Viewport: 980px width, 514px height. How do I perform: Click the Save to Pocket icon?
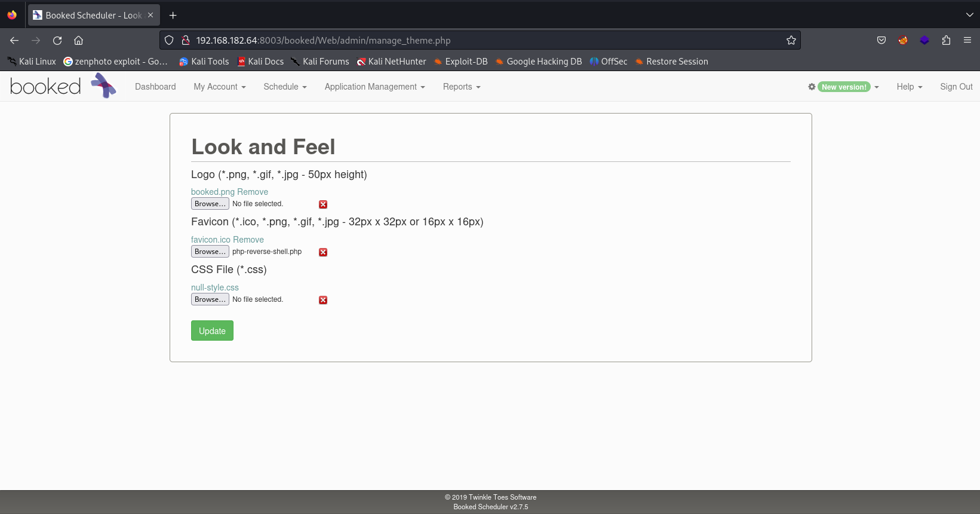[881, 41]
